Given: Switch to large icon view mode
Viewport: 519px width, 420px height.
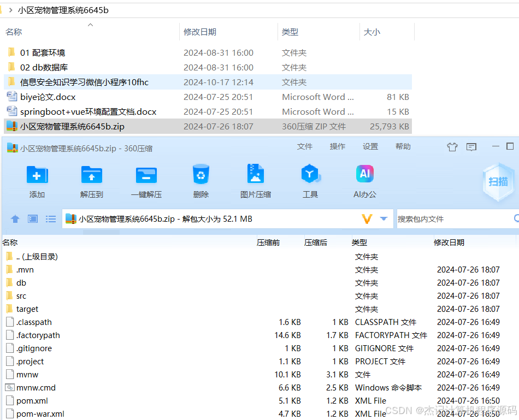Looking at the screenshot, I should (x=33, y=218).
